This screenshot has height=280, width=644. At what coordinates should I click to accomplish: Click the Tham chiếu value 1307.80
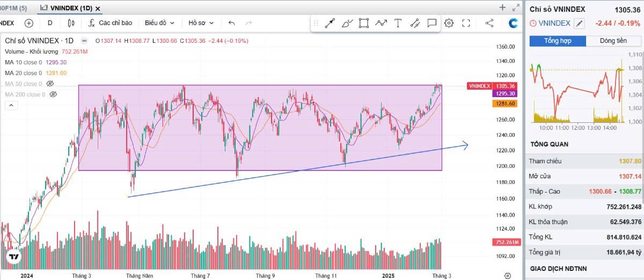630,161
